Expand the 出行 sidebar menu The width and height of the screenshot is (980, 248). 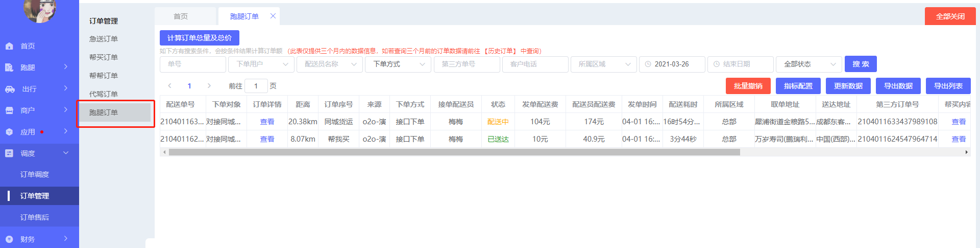click(66, 88)
